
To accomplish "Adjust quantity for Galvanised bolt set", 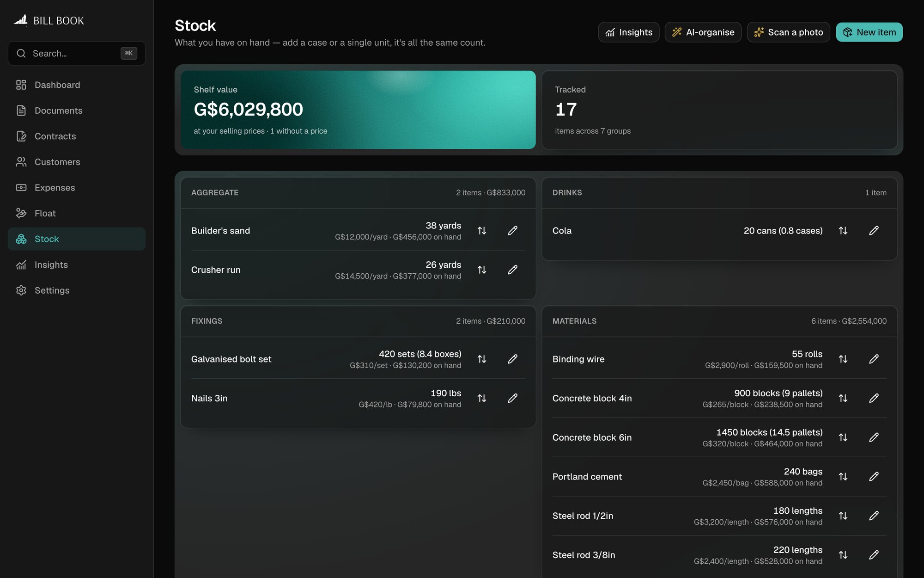I will [x=482, y=359].
